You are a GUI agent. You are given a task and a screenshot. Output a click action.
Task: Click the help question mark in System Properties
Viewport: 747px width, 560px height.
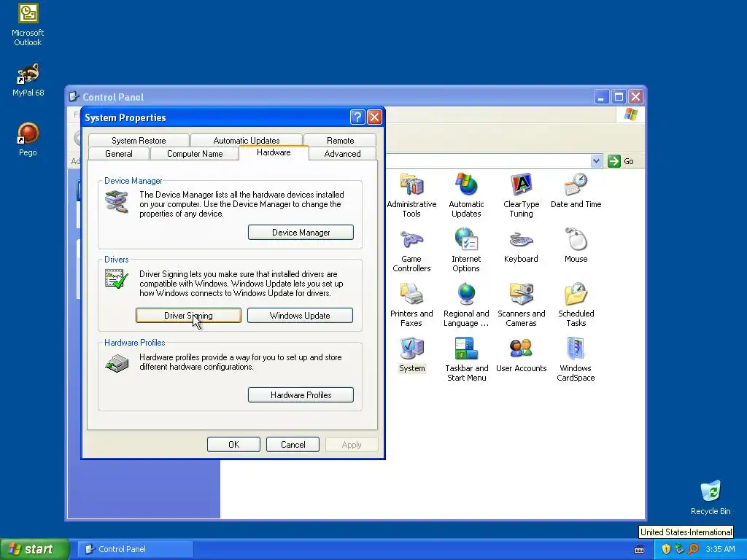click(357, 117)
